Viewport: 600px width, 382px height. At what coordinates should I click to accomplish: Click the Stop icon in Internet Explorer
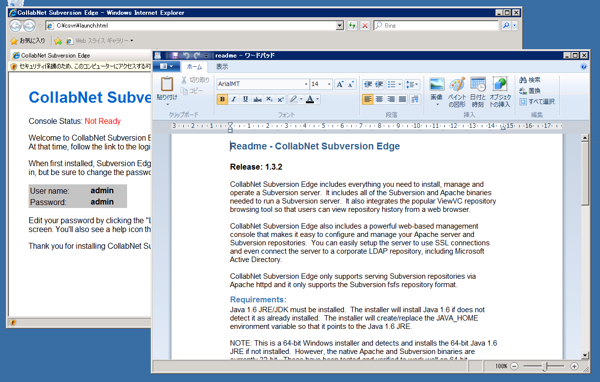[x=365, y=26]
